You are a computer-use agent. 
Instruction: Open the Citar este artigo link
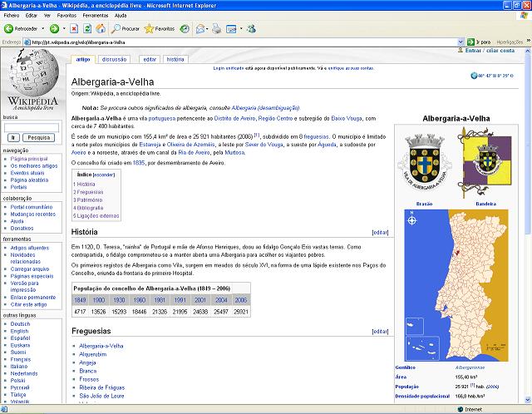click(28, 304)
